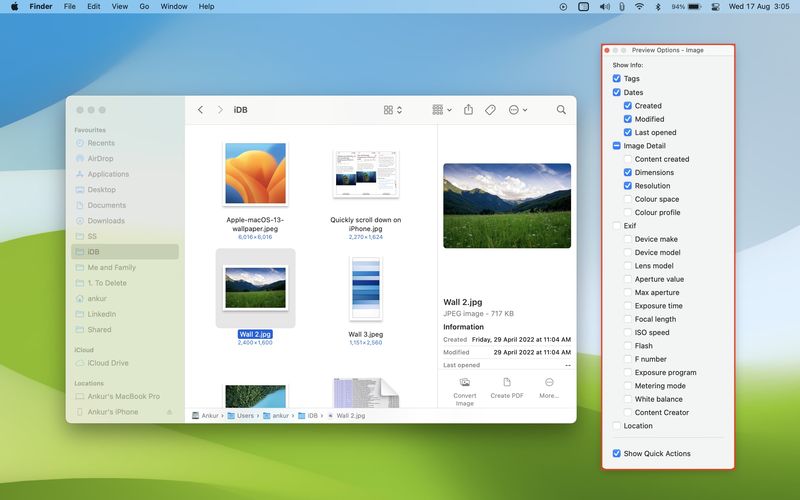
Task: Enable the Content created checkbox
Action: click(628, 159)
